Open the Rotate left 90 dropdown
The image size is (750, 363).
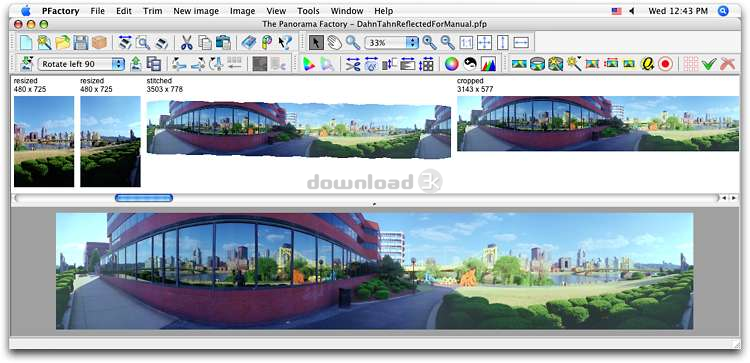(x=81, y=64)
